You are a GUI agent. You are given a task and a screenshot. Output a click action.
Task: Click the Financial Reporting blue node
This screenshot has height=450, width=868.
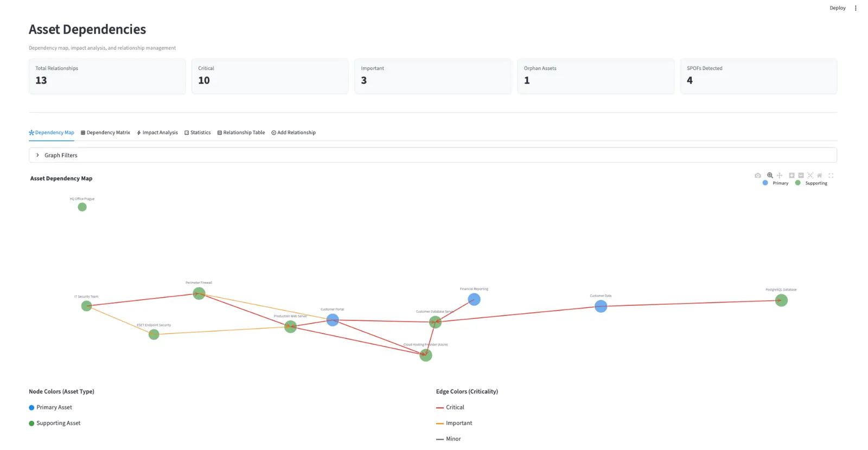click(x=474, y=299)
